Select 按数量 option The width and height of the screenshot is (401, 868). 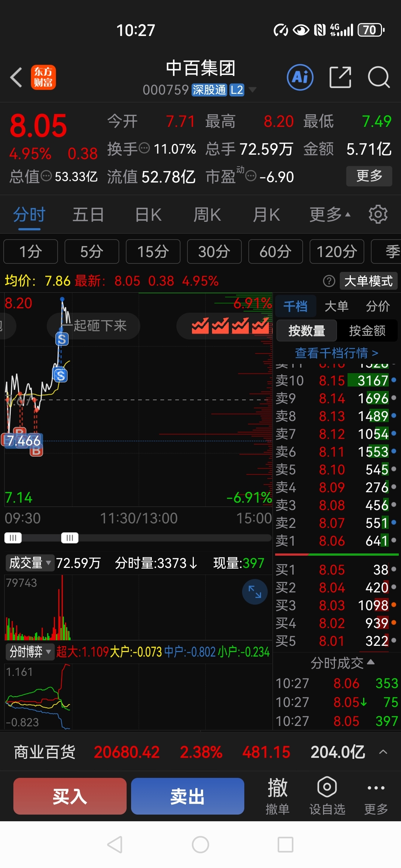[307, 331]
